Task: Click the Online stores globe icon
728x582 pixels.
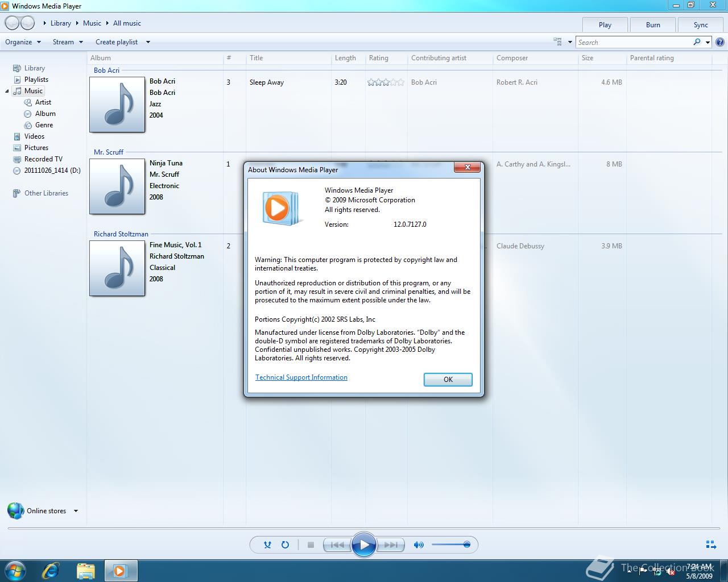Action: [15, 510]
